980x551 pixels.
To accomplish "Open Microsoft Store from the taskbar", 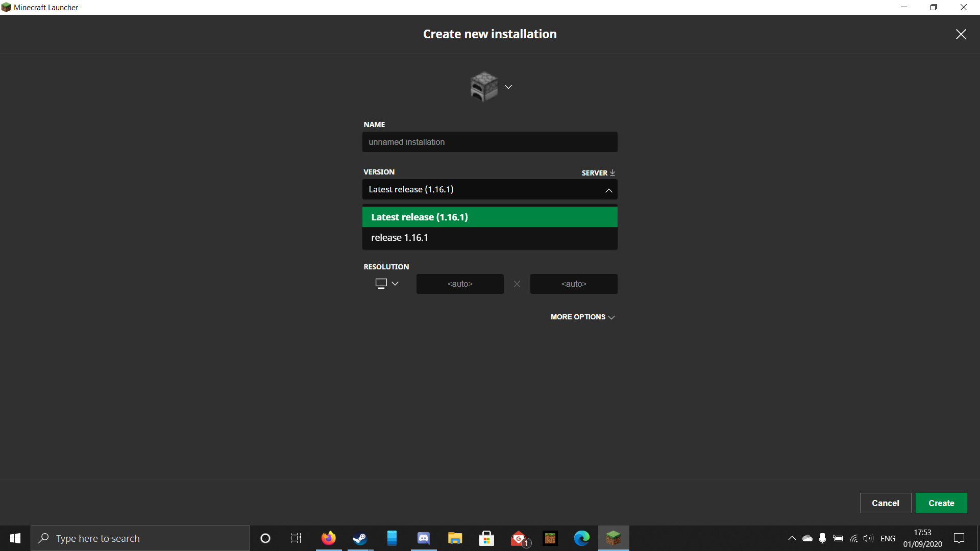I will [x=486, y=538].
